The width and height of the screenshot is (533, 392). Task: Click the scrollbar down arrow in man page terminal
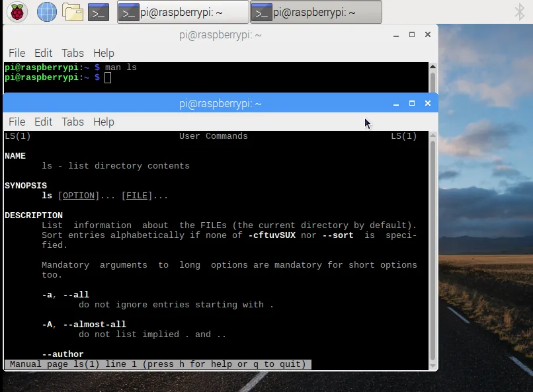point(432,364)
